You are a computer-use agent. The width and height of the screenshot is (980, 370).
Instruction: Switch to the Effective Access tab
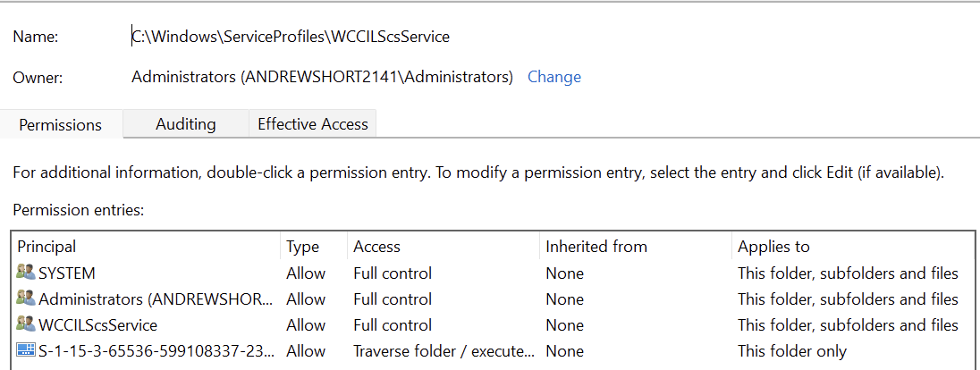(x=313, y=124)
